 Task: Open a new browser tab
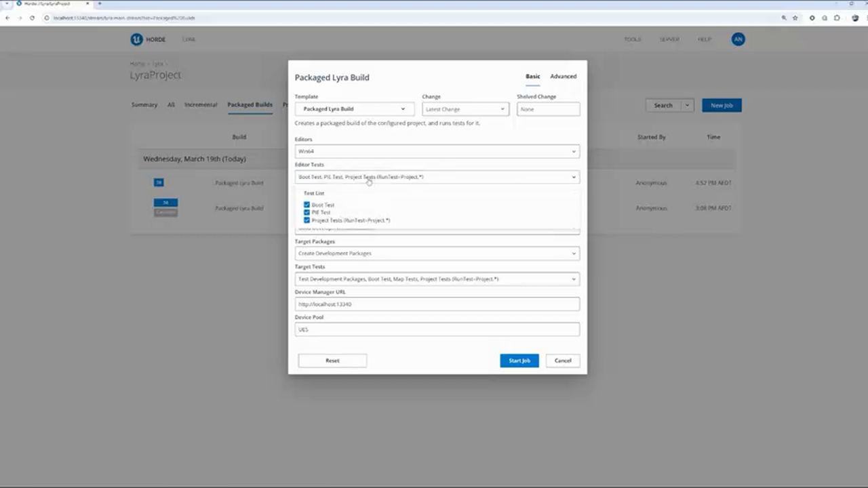(x=99, y=3)
